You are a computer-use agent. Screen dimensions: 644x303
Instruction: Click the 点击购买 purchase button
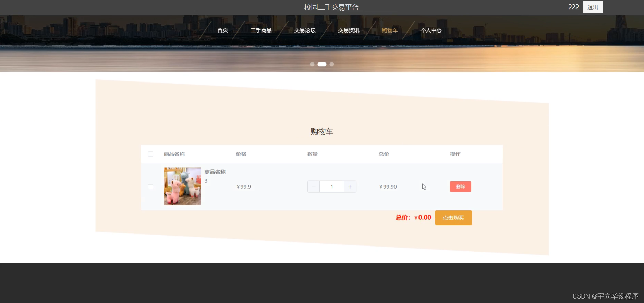tap(453, 218)
